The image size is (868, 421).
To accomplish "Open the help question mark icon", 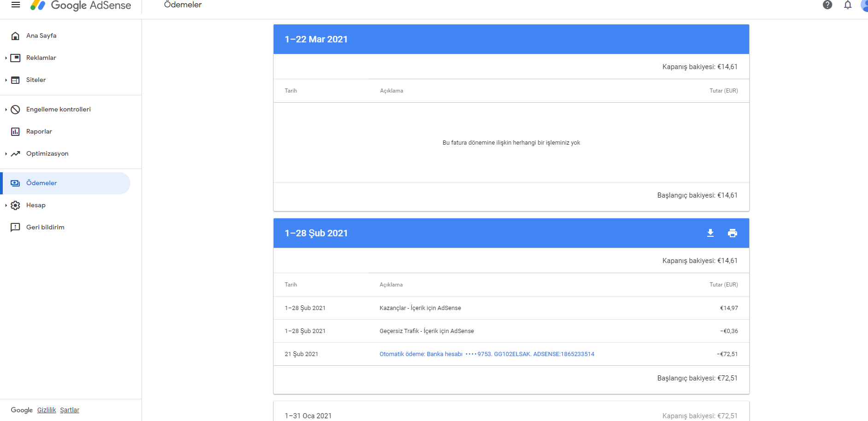I will click(827, 5).
